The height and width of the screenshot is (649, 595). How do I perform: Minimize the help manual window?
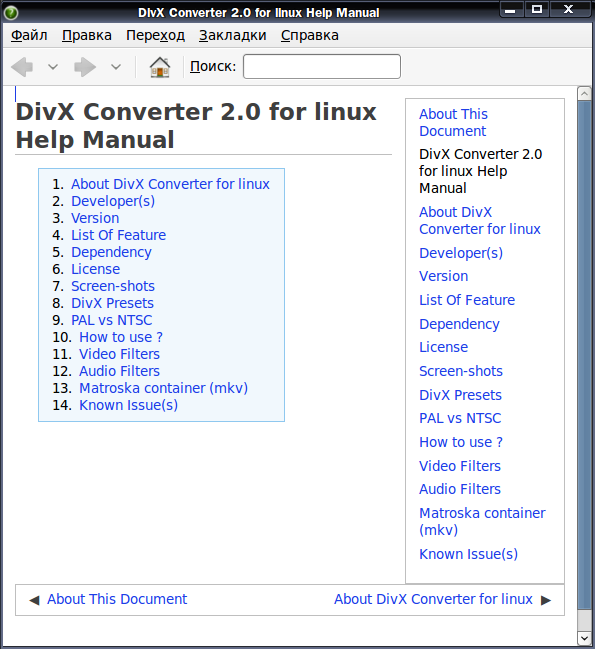point(511,10)
